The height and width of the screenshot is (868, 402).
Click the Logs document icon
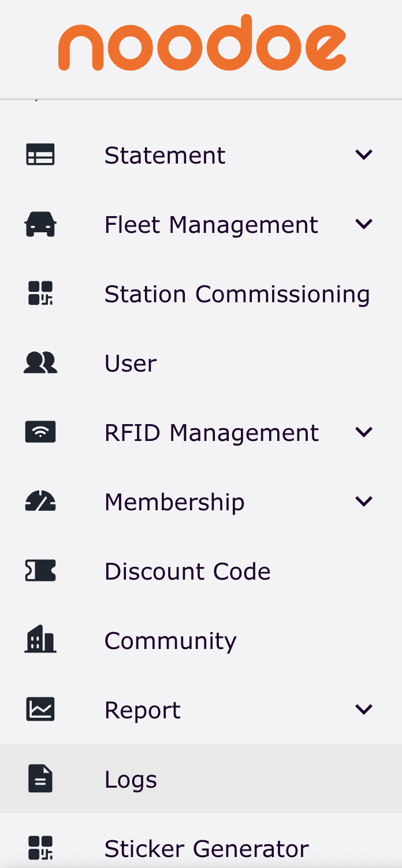[40, 778]
